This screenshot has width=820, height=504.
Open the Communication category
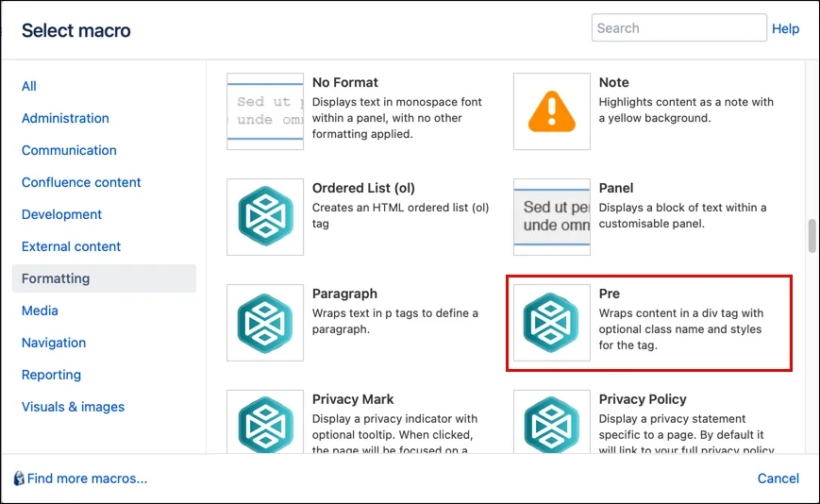point(69,150)
